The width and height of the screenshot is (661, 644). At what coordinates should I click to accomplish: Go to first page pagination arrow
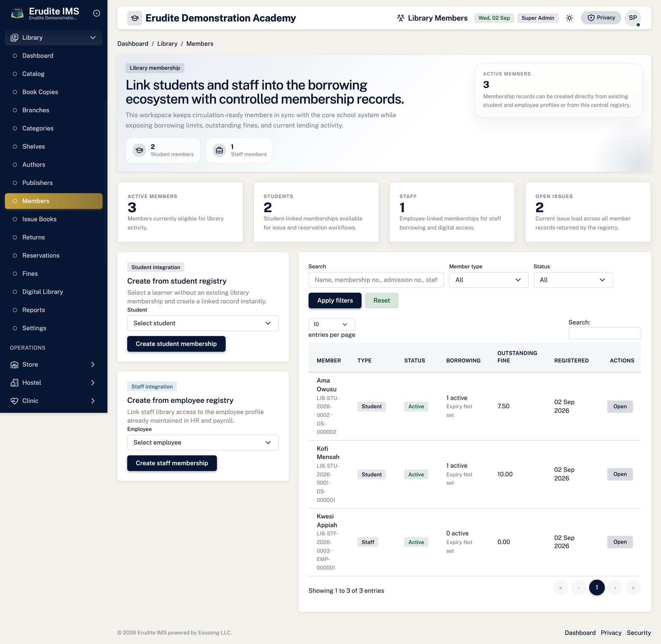[561, 587]
